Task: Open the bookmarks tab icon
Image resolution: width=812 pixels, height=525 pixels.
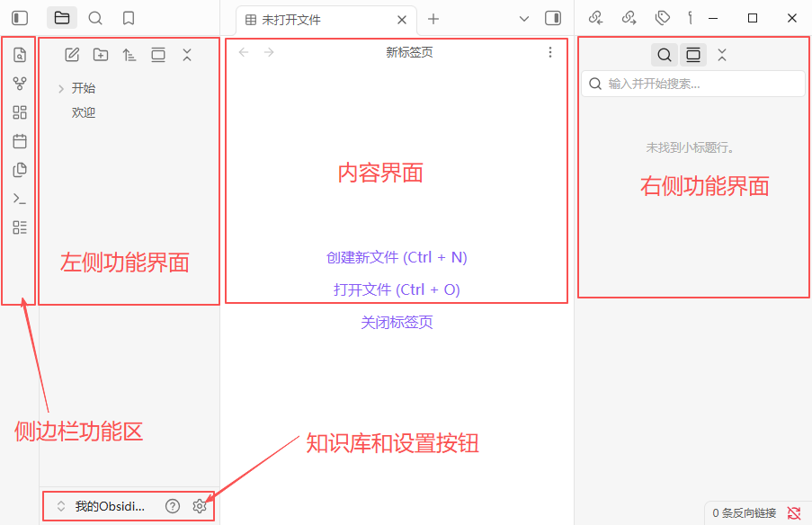Action: point(129,19)
